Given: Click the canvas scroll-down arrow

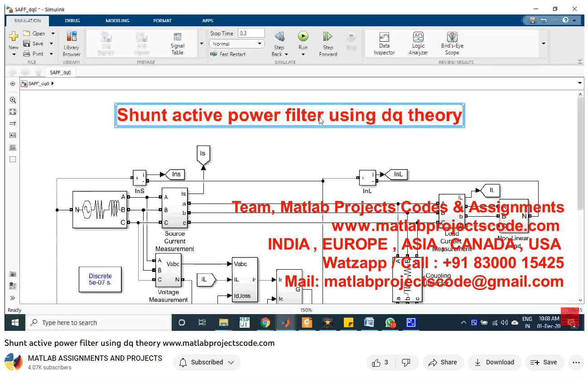Looking at the screenshot, I should (581, 300).
